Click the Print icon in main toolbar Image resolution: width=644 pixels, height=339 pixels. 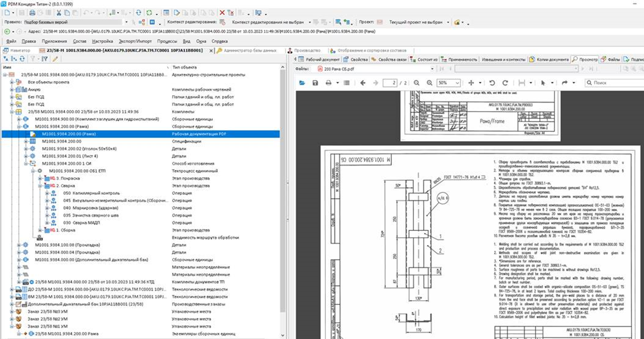pos(32,13)
